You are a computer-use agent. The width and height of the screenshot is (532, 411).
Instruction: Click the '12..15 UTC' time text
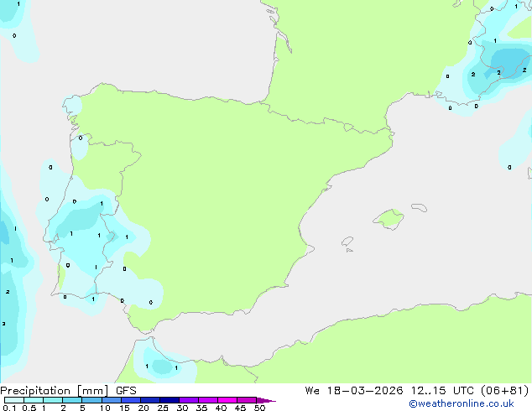[442, 391]
